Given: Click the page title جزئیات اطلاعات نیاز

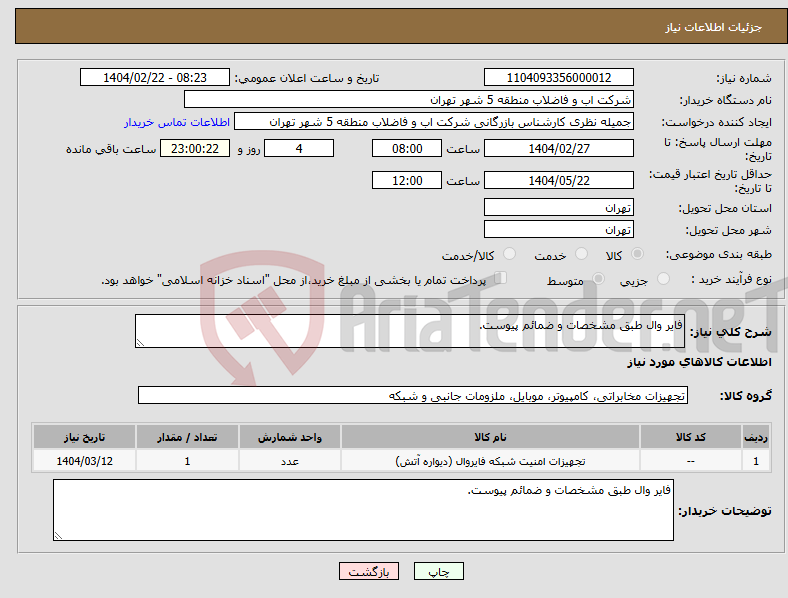Looking at the screenshot, I should pyautogui.click(x=714, y=27).
